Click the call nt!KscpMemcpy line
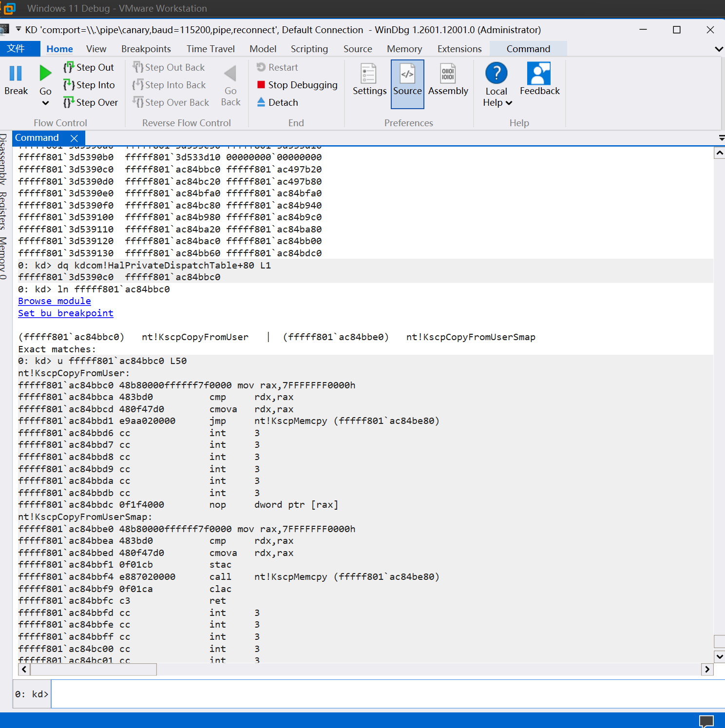Screen dimensions: 725x728 coord(229,577)
